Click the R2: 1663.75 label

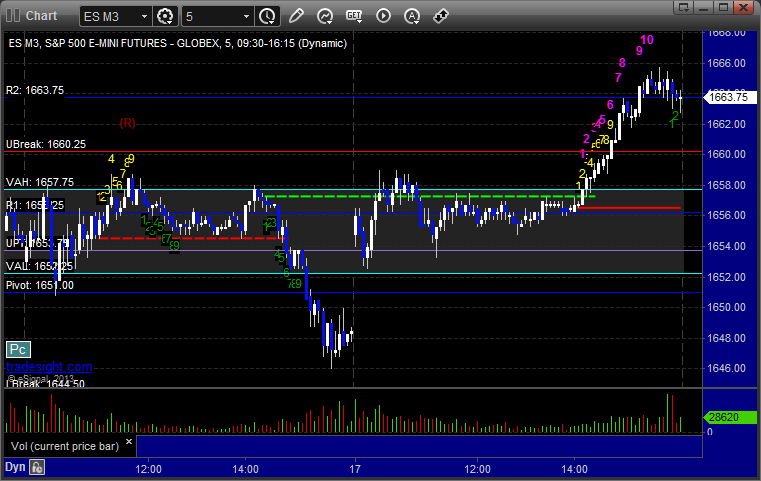(35, 90)
